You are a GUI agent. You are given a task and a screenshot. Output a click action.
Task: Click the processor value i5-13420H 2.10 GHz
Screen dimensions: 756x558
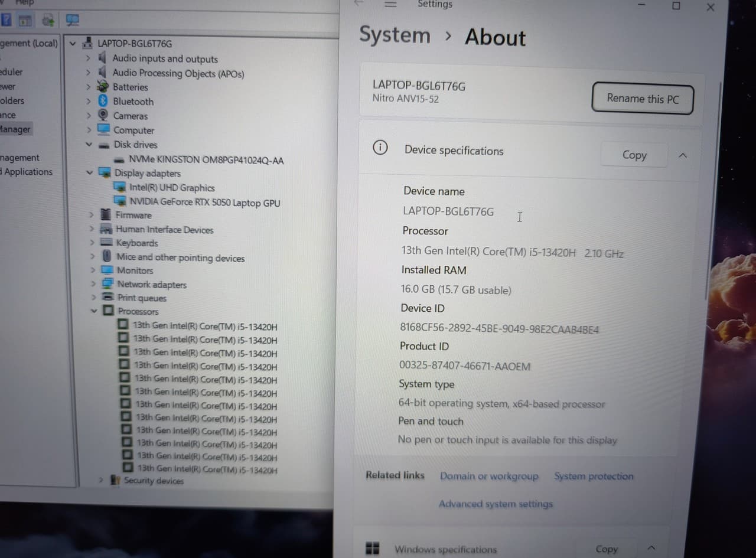coord(513,252)
